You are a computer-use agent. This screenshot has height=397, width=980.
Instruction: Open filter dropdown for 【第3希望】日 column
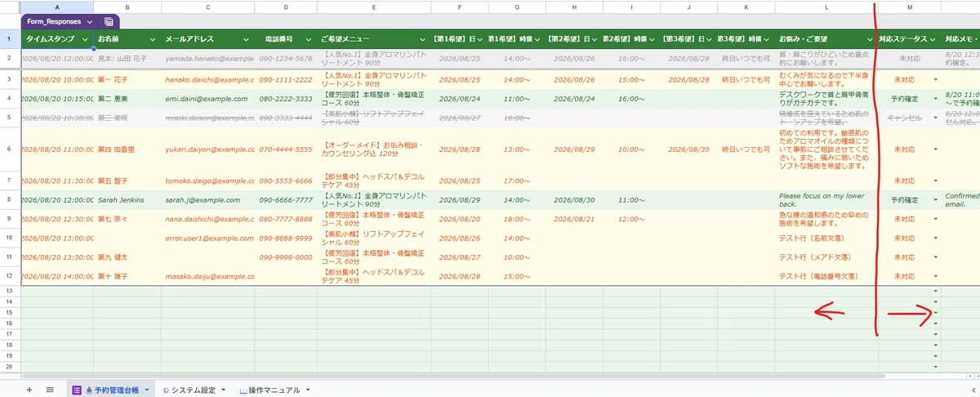coord(708,38)
